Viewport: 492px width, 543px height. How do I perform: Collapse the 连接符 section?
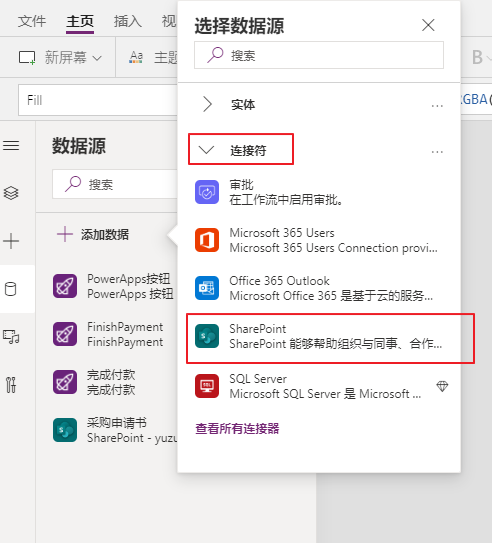pyautogui.click(x=241, y=149)
